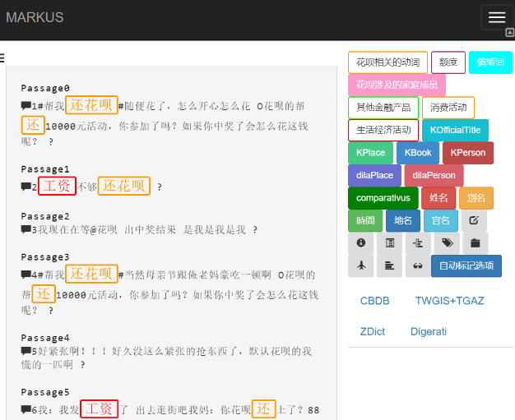Click the edit pencil icon button
Screen dimensions: 515x420
[473, 221]
